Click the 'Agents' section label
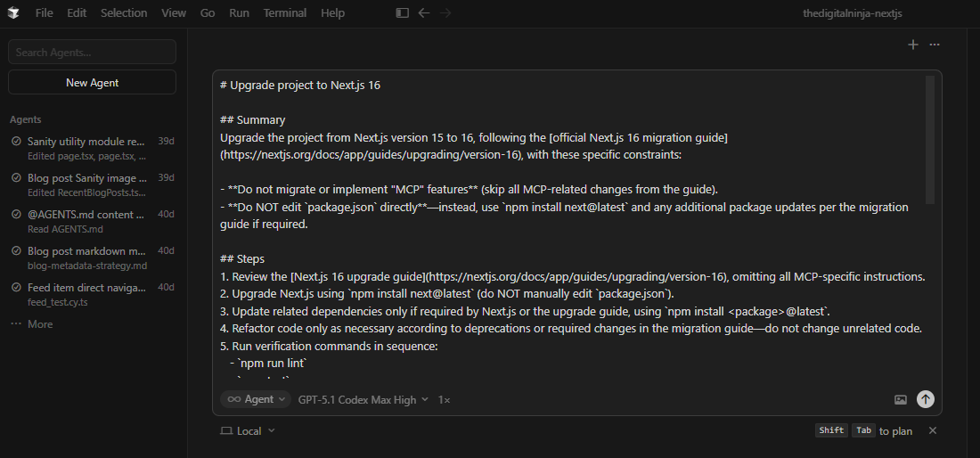 [x=26, y=119]
